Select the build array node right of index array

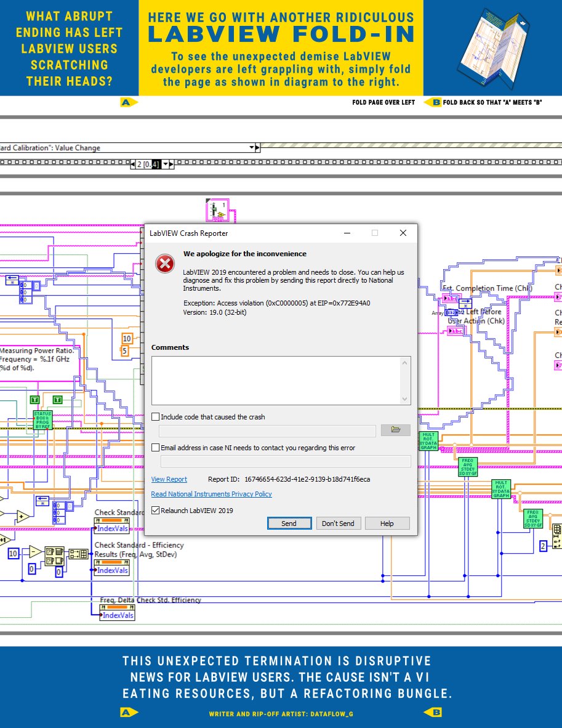coord(78,554)
